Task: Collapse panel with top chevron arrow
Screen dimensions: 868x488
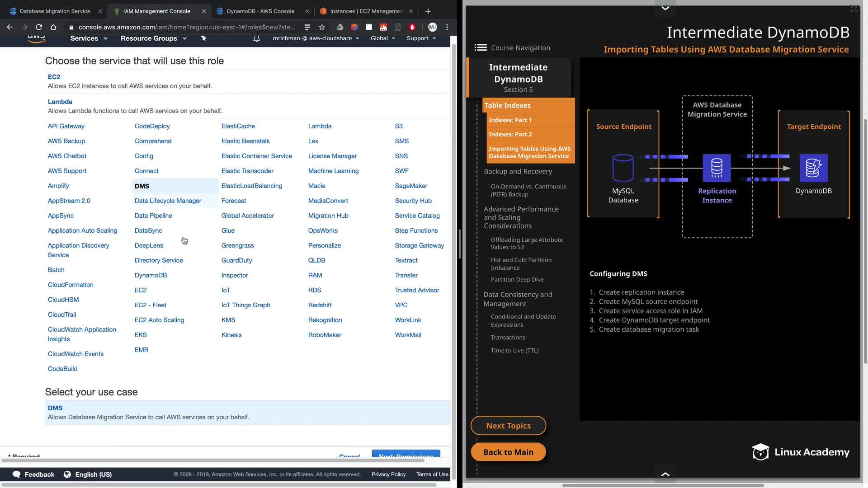Action: click(665, 8)
